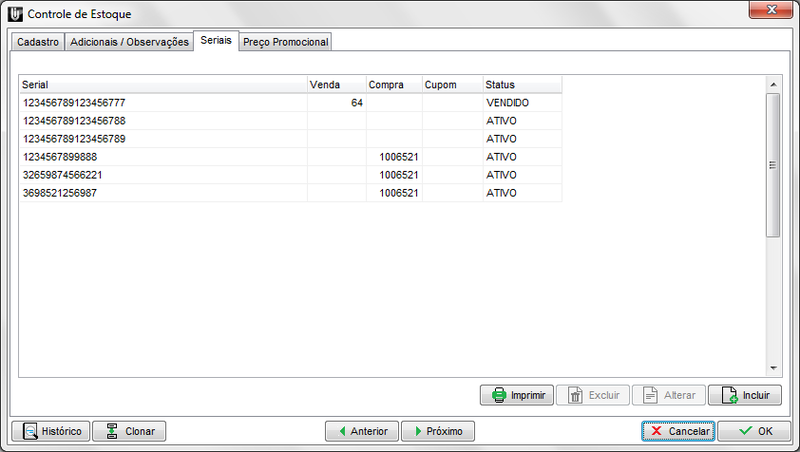This screenshot has height=452, width=800.
Task: Click the vertical scrollbar thumb
Action: coord(772,165)
